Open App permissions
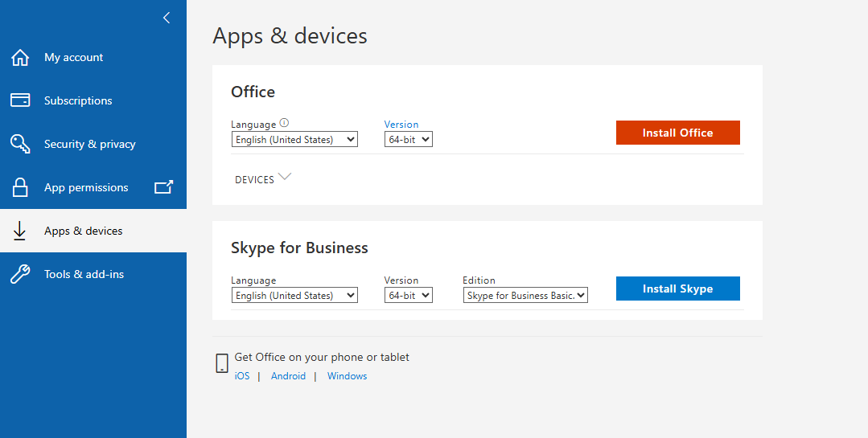Image resolution: width=868 pixels, height=438 pixels. pos(86,187)
